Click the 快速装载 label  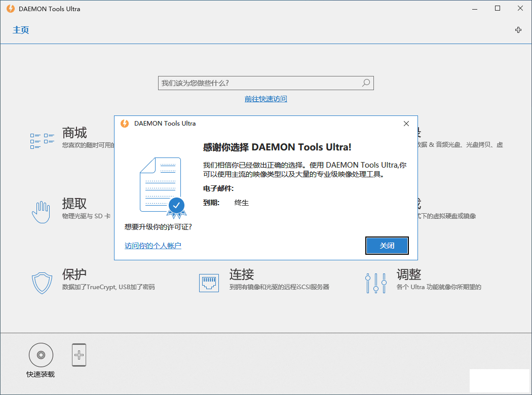pos(41,374)
